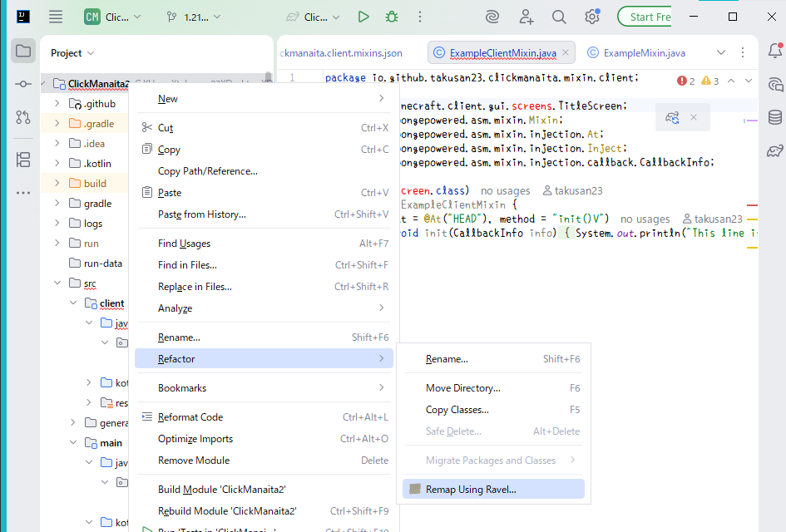Collapse the src folder in project tree
This screenshot has width=786, height=532.
(x=57, y=283)
